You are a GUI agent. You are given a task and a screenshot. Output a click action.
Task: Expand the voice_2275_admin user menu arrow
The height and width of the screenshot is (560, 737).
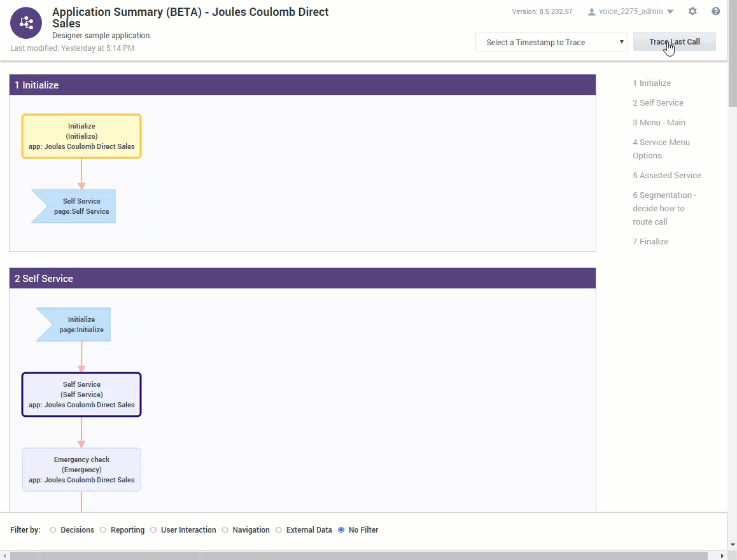(x=670, y=11)
